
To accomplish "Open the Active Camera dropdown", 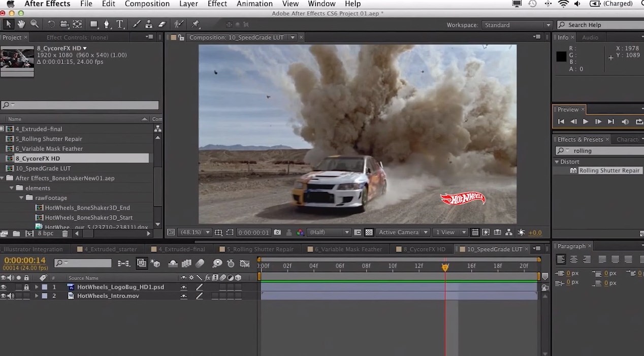I will pyautogui.click(x=403, y=232).
